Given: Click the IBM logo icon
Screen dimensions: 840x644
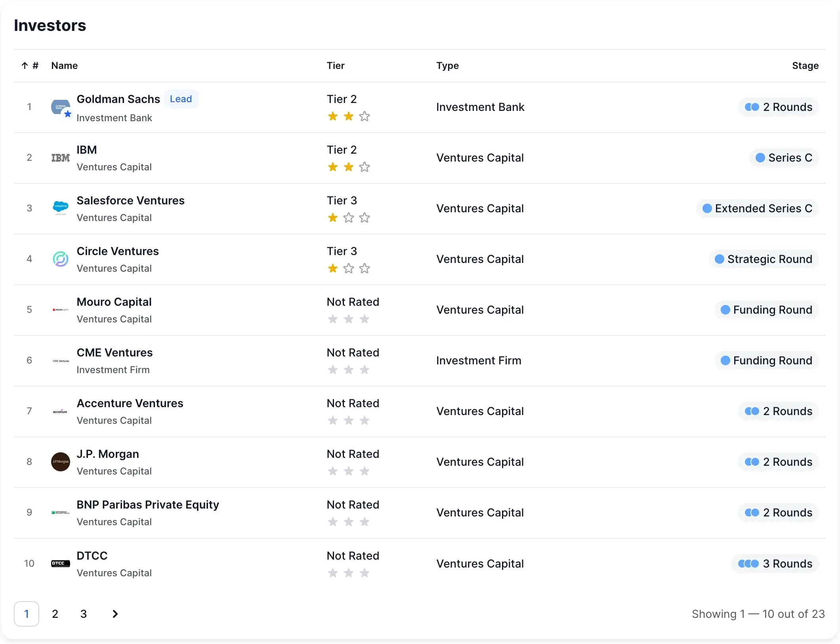Looking at the screenshot, I should tap(61, 158).
